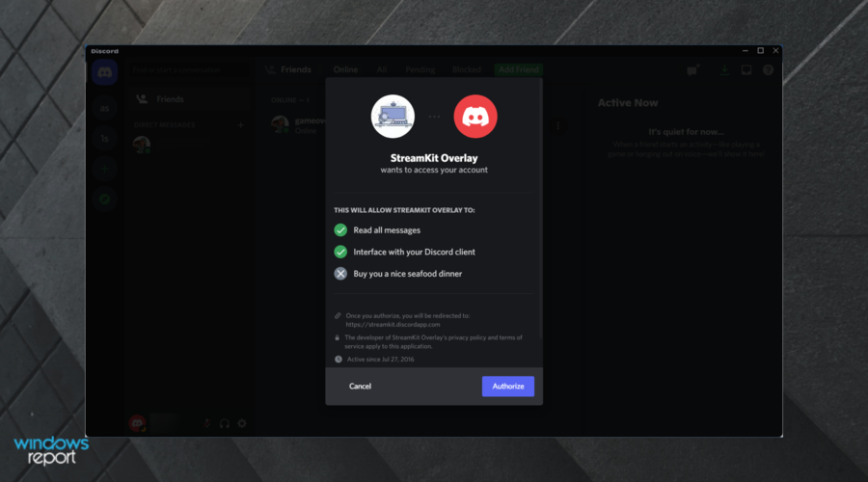This screenshot has width=868, height=482.
Task: Click the New Group DM icon
Action: pos(693,70)
